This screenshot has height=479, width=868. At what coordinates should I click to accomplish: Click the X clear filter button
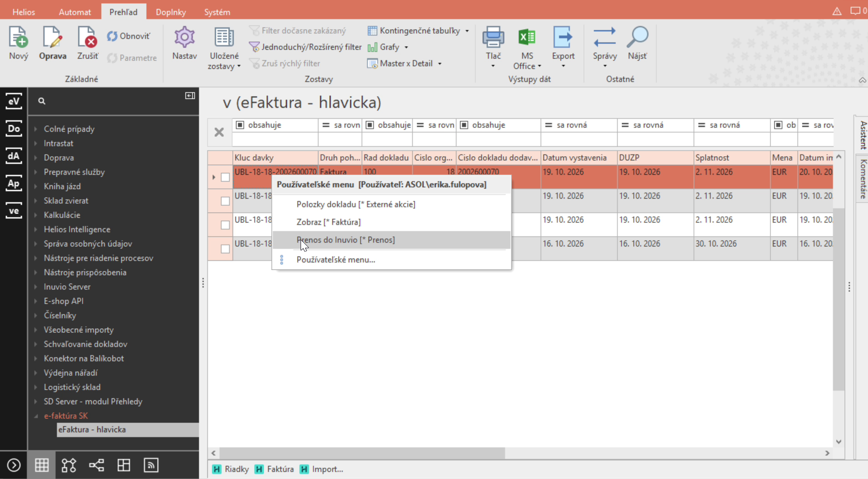219,132
